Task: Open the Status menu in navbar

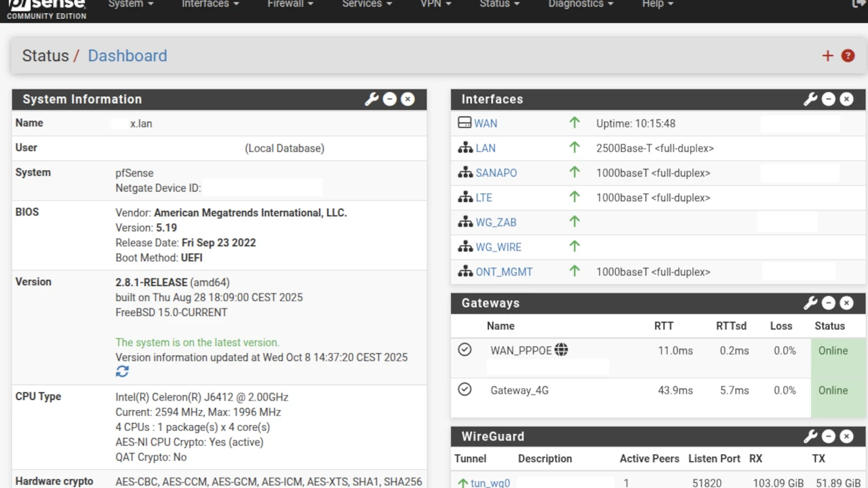Action: pos(499,5)
